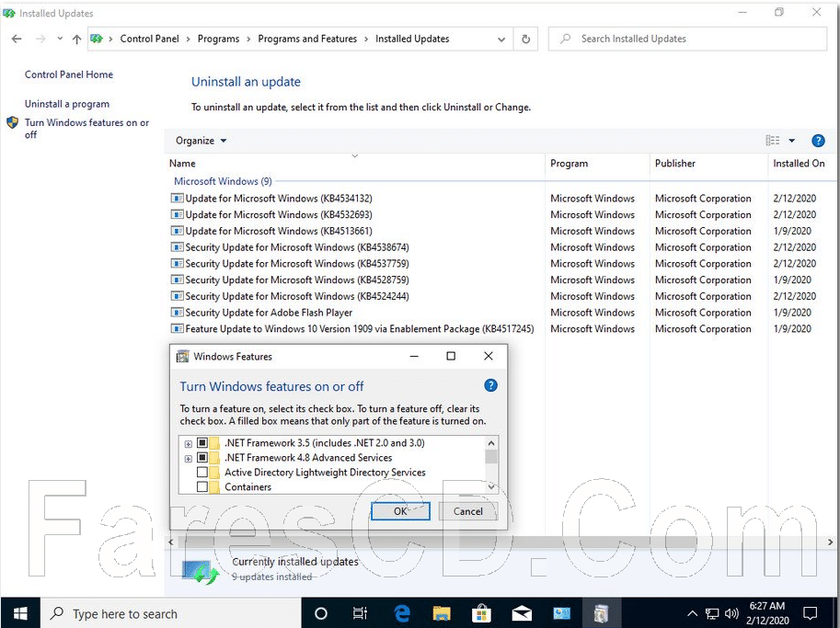Viewport: 840px width, 628px height.
Task: Open the Organize dropdown menu
Action: click(201, 141)
